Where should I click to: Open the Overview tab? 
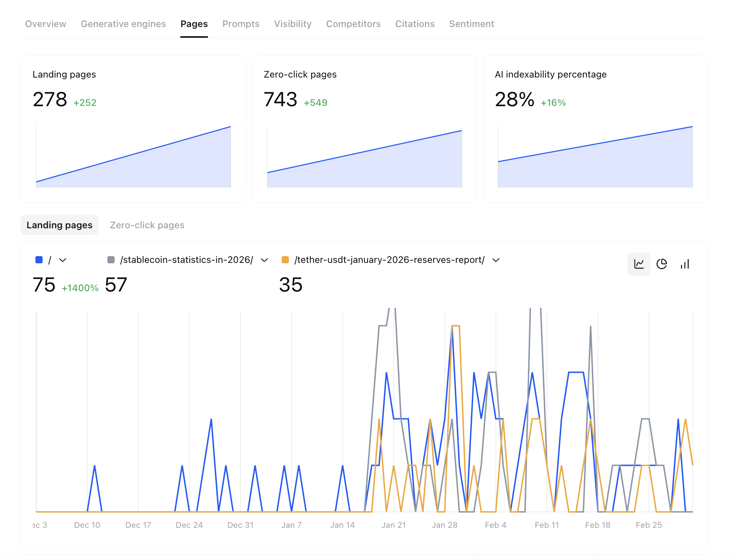46,24
